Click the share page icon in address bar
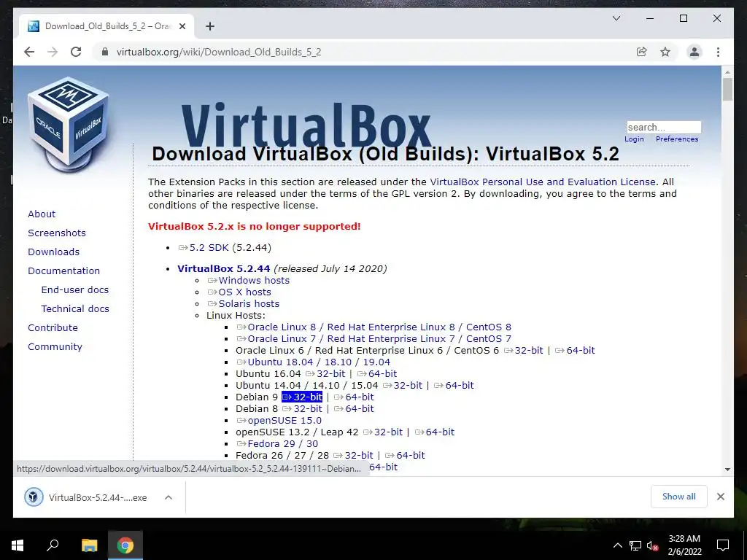747x560 pixels. tap(642, 52)
